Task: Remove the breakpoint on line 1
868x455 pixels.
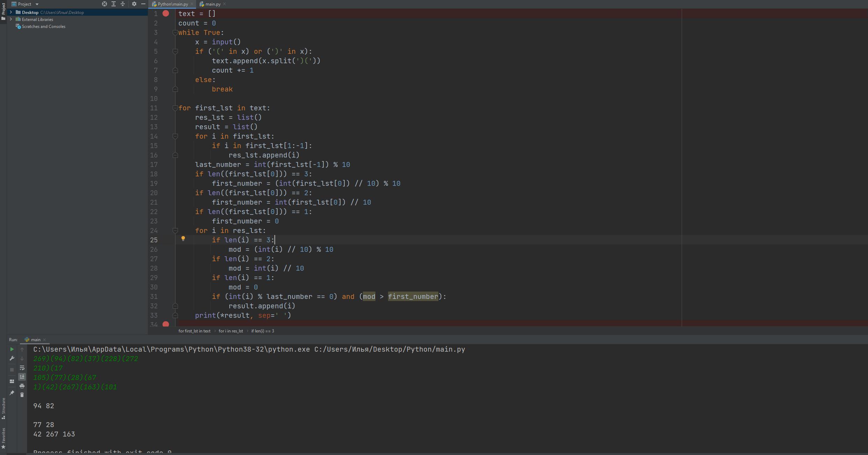Action: tap(166, 14)
